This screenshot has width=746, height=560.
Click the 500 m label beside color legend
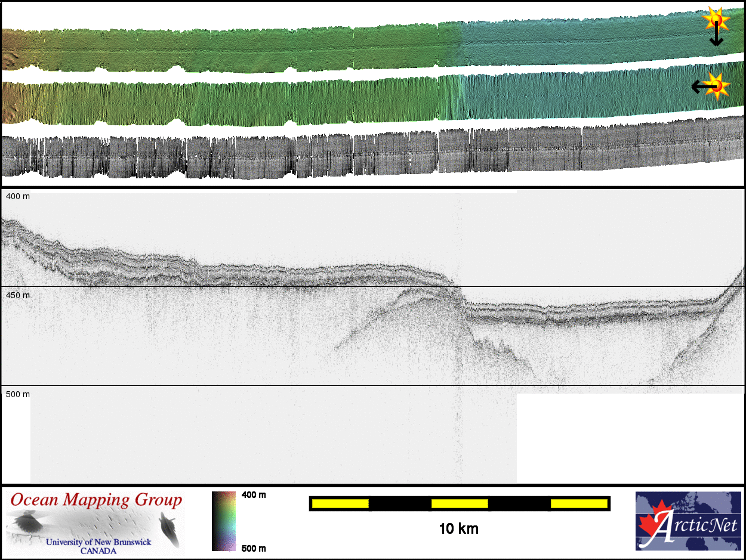coord(254,548)
